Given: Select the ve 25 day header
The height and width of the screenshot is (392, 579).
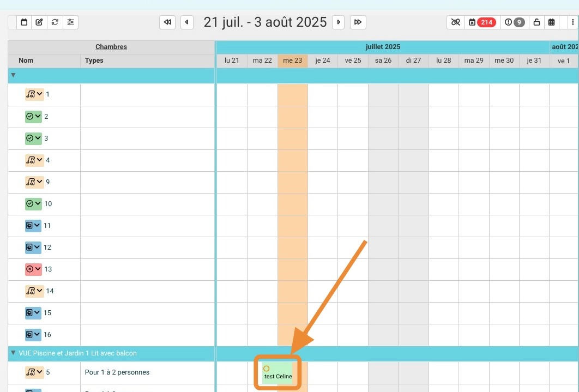Looking at the screenshot, I should click(x=353, y=61).
